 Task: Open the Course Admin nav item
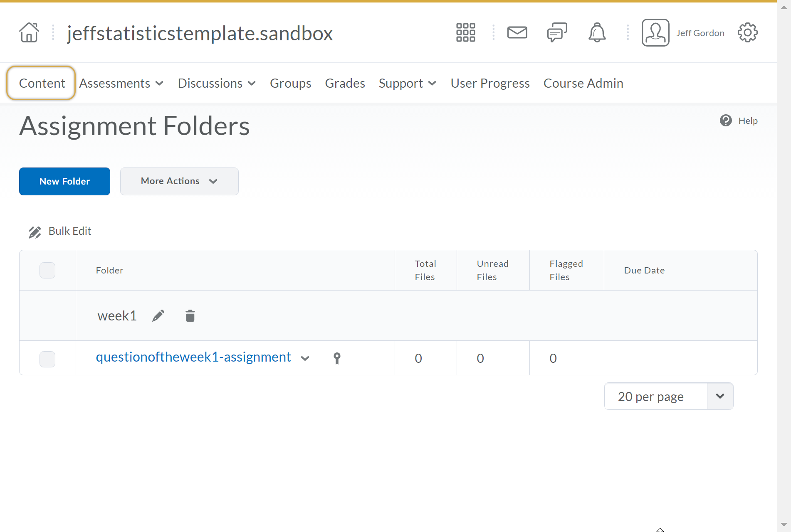[x=583, y=83]
